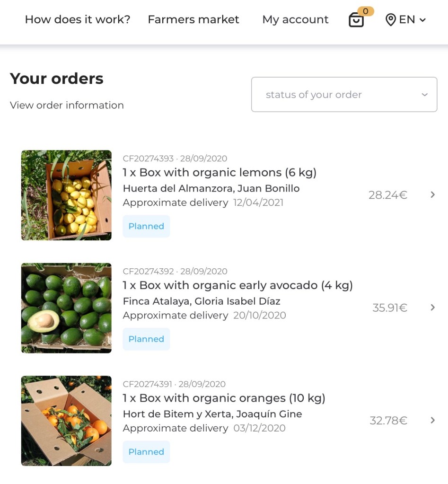
Task: Open avocado order details arrow
Action: tap(432, 308)
